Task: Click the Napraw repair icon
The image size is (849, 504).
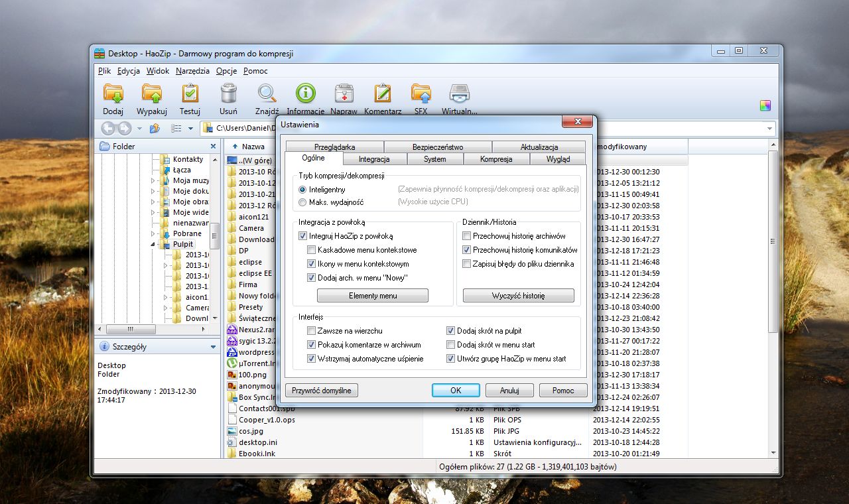Action: [x=344, y=94]
